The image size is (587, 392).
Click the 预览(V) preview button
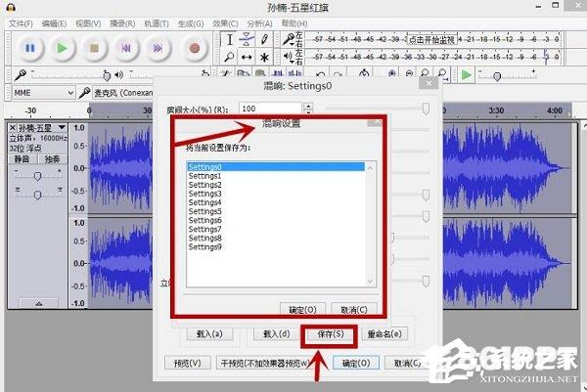[188, 363]
